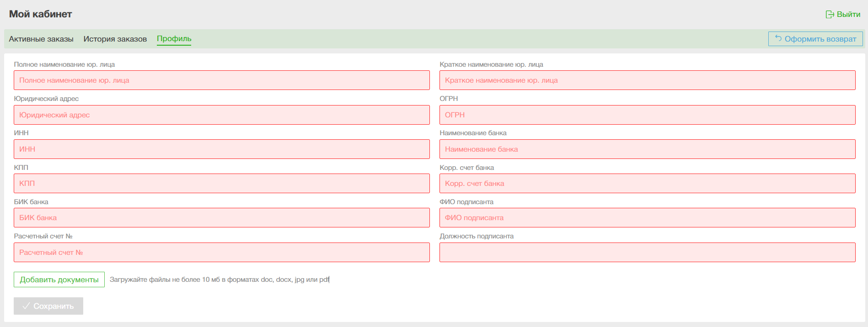The width and height of the screenshot is (868, 327).
Task: Click the label ОГРН above its field
Action: [x=449, y=99]
